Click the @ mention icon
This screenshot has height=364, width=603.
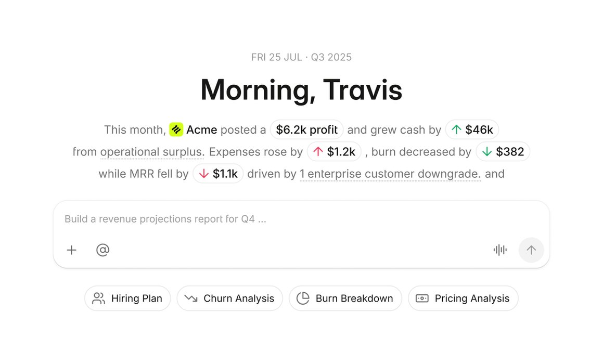tap(102, 250)
